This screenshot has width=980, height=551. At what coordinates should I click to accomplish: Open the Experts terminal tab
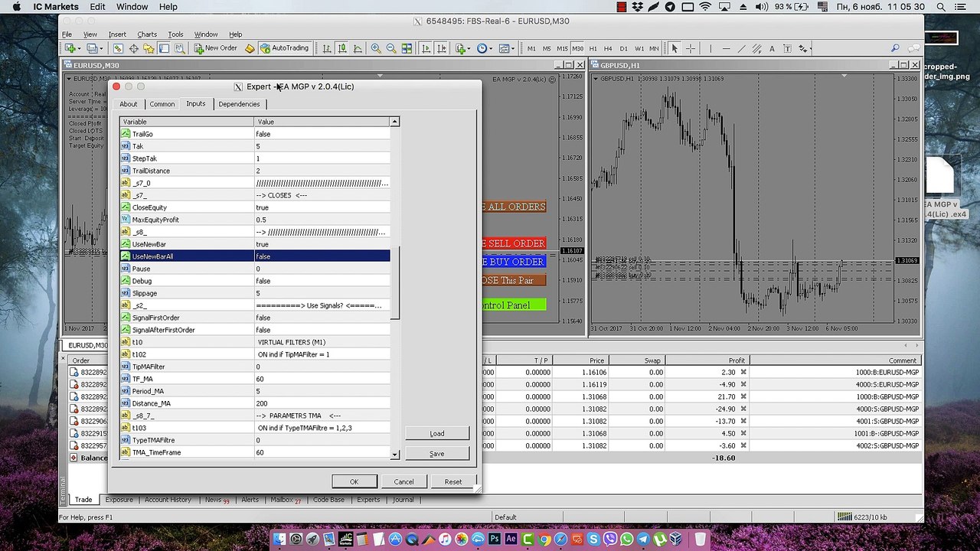click(x=368, y=500)
